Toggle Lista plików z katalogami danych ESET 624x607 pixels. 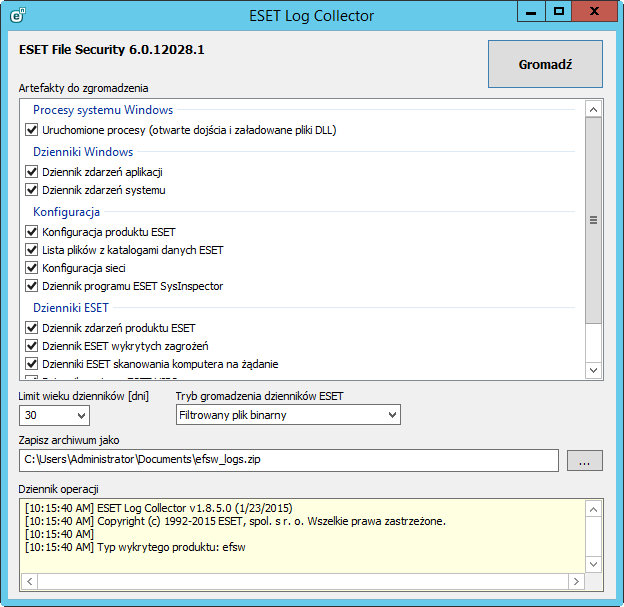pyautogui.click(x=32, y=250)
